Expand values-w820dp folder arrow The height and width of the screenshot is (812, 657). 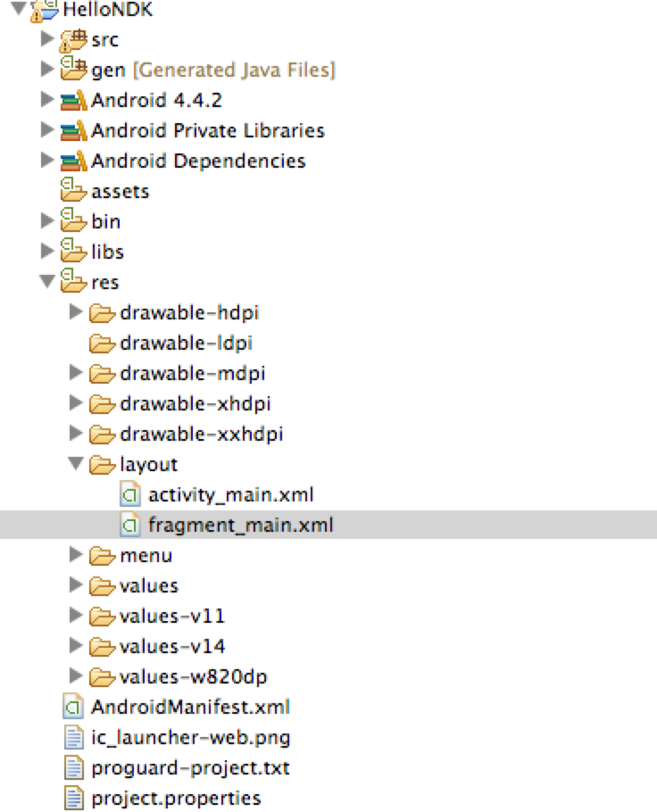[76, 675]
